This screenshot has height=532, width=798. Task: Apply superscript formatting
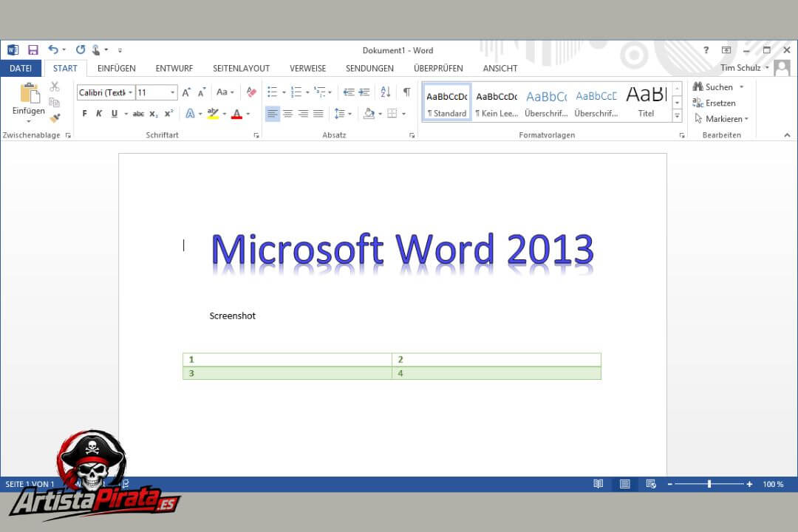click(x=169, y=114)
